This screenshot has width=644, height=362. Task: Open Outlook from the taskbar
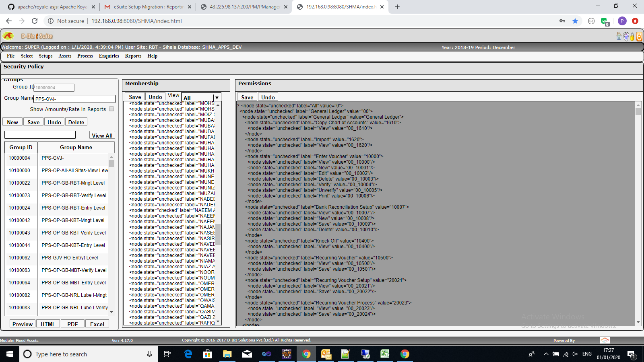pyautogui.click(x=326, y=354)
